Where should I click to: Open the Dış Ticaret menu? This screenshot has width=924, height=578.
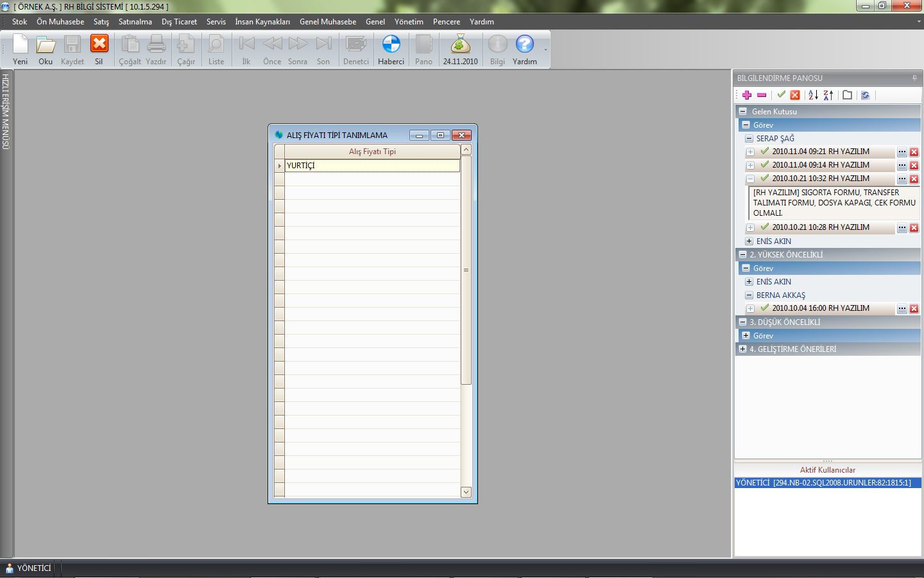pyautogui.click(x=179, y=22)
